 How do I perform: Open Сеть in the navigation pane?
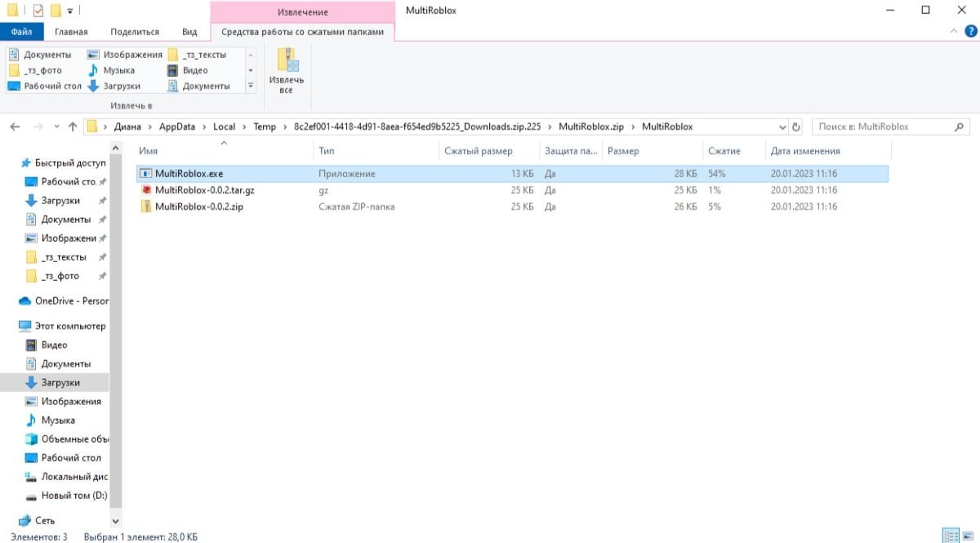[x=37, y=521]
